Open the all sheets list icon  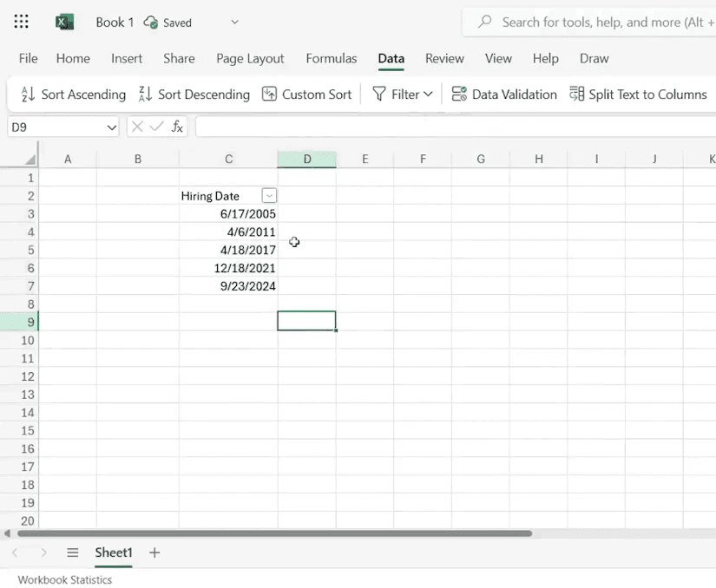pyautogui.click(x=73, y=552)
